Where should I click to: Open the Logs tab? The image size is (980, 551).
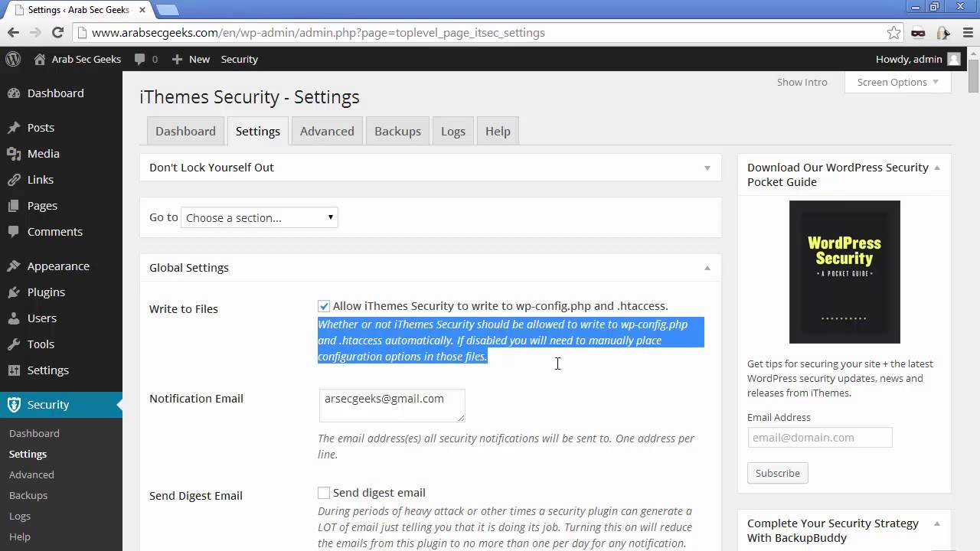click(453, 131)
